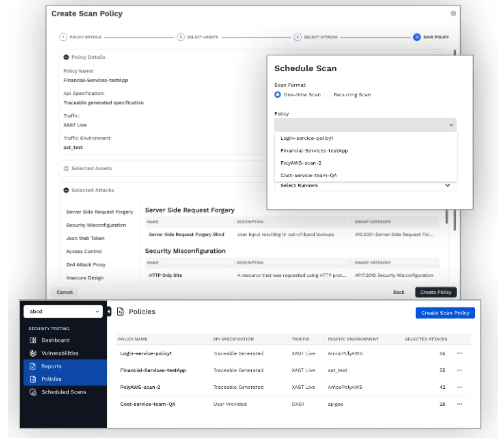Click the Create Policy button
Image resolution: width=504 pixels, height=442 pixels.
pyautogui.click(x=436, y=292)
